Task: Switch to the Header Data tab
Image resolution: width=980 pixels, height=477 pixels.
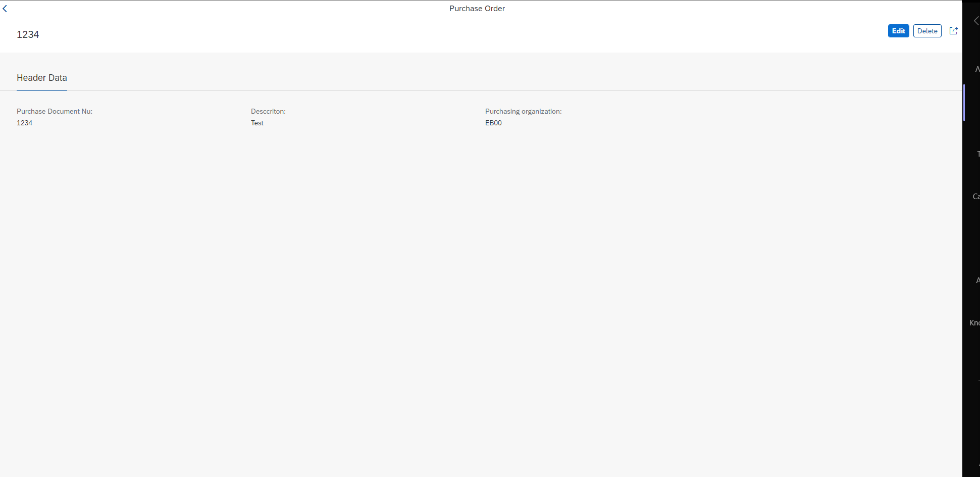Action: 42,78
